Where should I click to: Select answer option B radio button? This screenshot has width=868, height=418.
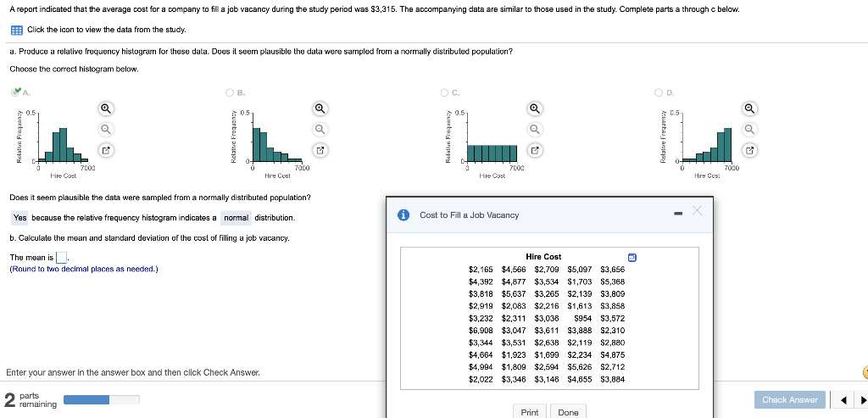(x=230, y=92)
